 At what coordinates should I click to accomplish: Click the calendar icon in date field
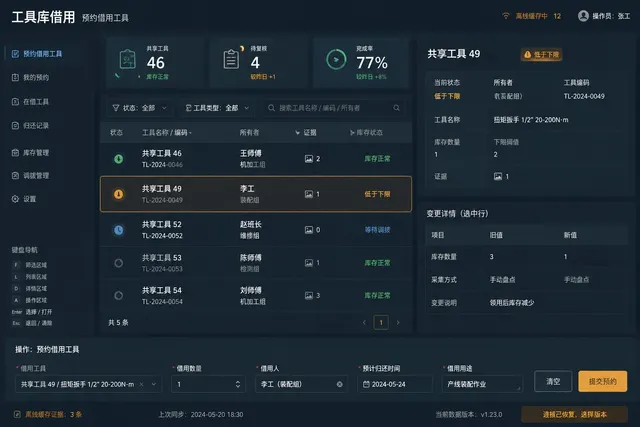pyautogui.click(x=366, y=384)
